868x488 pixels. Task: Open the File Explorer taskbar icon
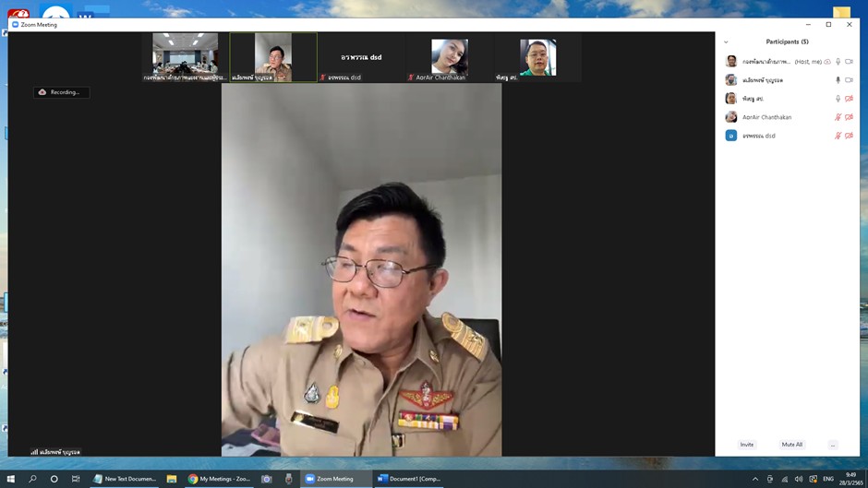(x=172, y=479)
